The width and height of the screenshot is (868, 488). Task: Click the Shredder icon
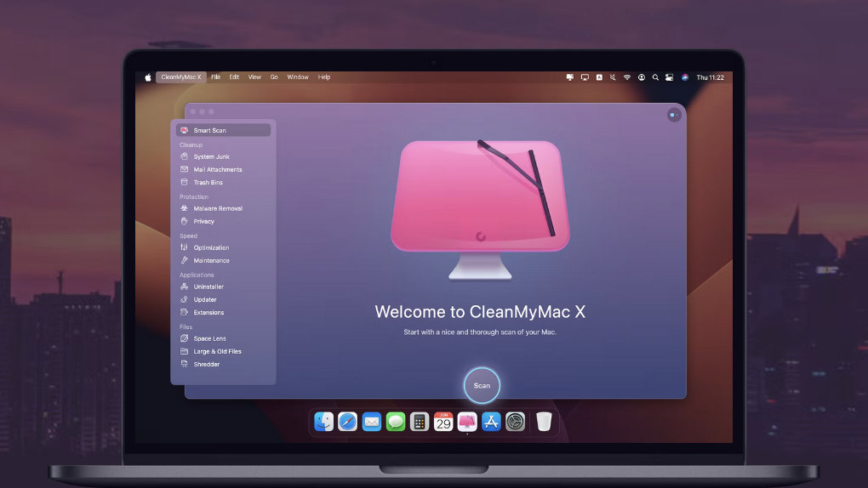tap(185, 364)
